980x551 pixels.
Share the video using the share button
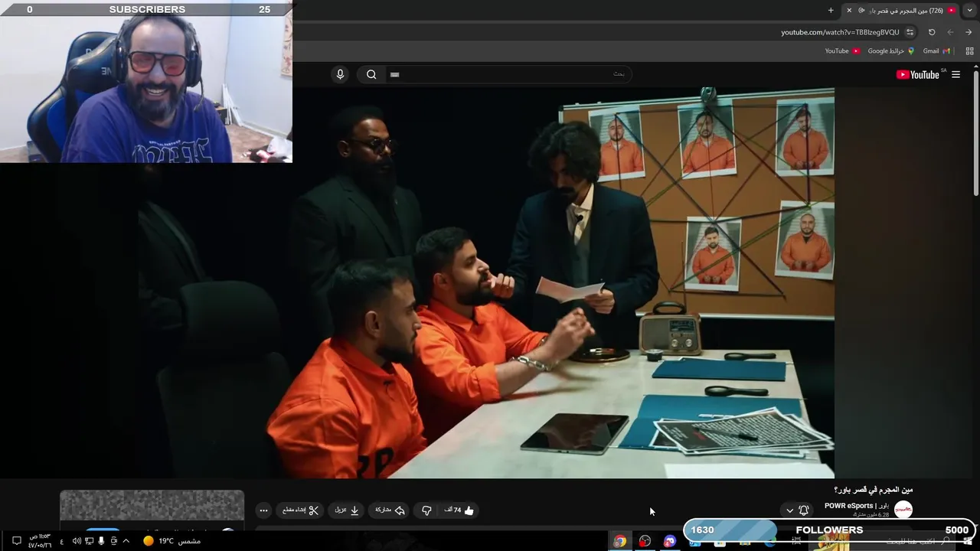click(390, 510)
